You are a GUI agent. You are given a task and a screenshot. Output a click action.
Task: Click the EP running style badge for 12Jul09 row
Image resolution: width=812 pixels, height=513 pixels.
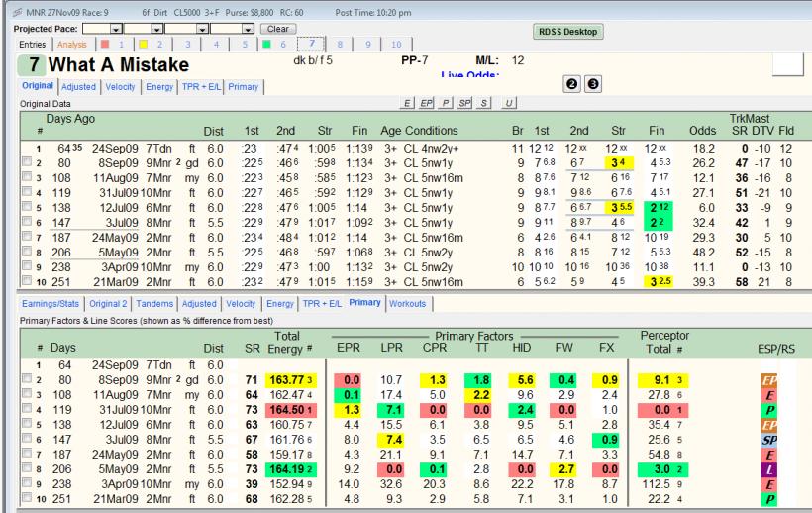769,425
